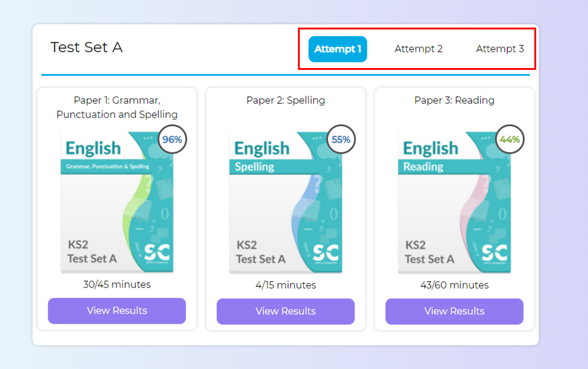Switch to the Attempt 3 tab
This screenshot has height=369, width=588.
[500, 49]
